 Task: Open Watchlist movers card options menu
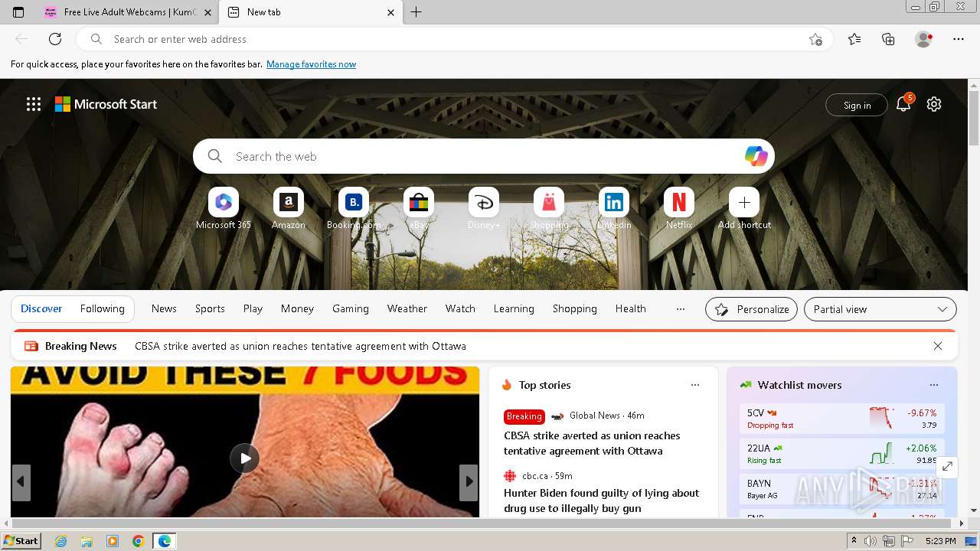click(x=934, y=385)
